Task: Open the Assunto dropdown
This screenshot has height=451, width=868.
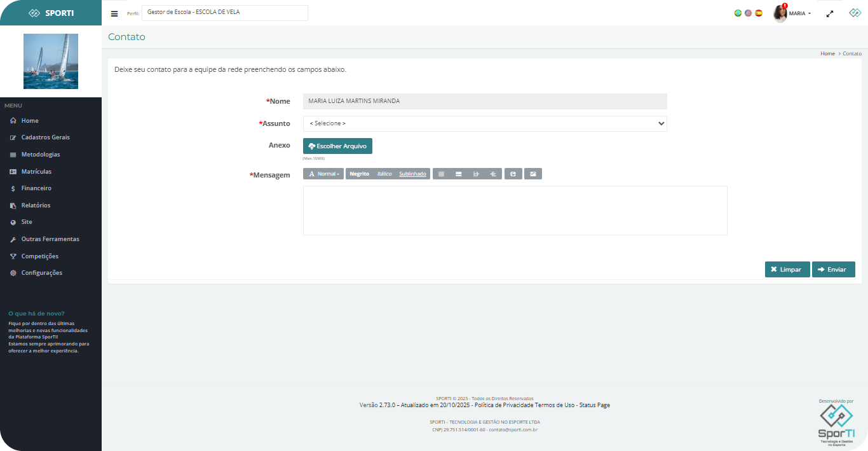Action: pos(485,123)
